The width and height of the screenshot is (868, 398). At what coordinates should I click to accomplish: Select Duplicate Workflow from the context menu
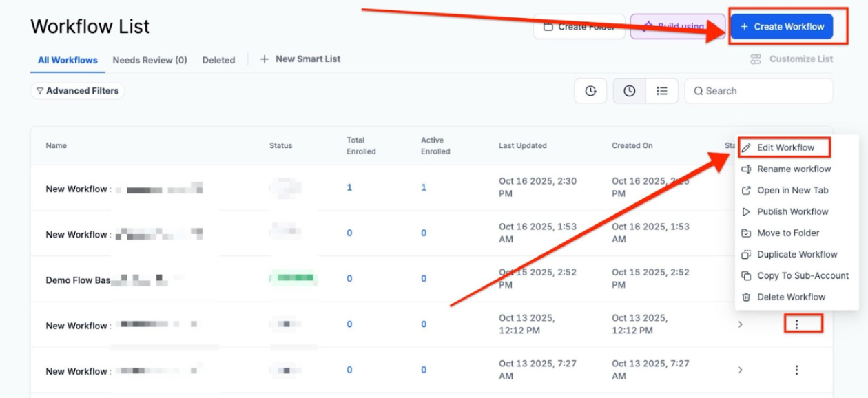[796, 254]
